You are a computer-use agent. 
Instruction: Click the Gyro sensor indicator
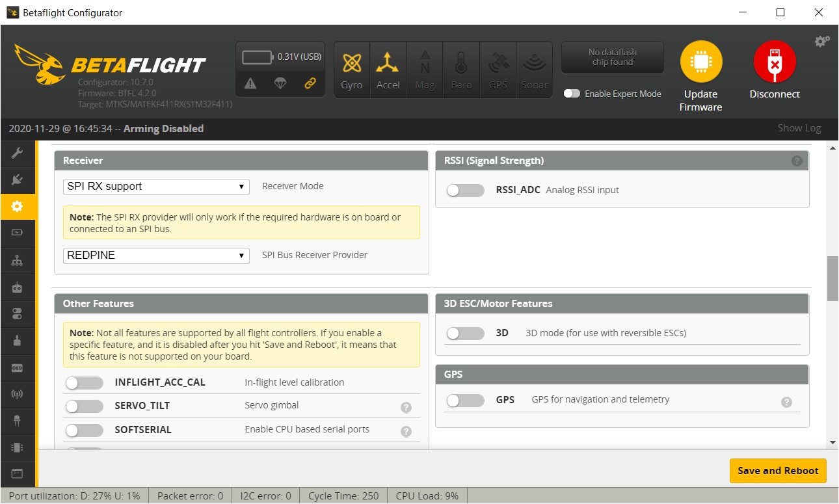tap(352, 70)
